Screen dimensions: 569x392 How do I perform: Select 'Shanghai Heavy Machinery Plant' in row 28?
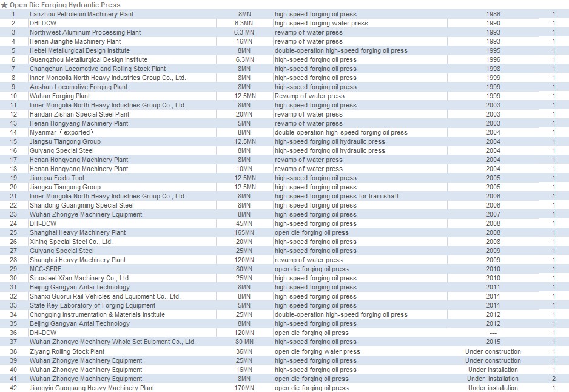tap(78, 260)
